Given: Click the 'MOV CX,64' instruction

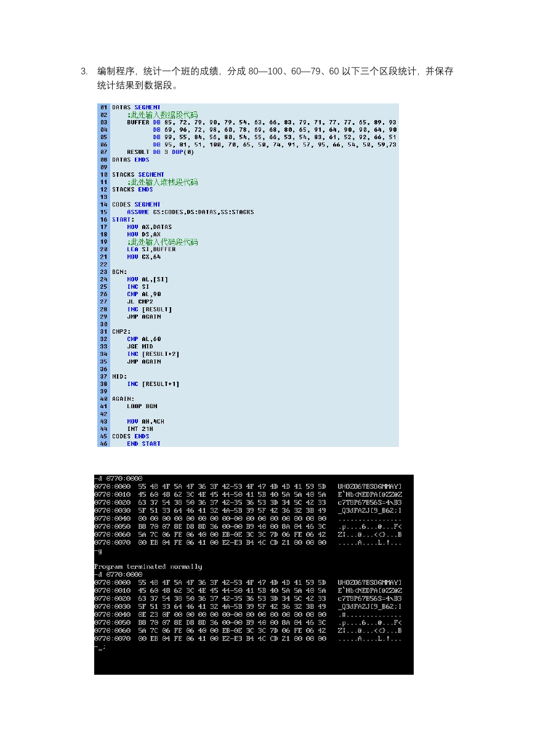Looking at the screenshot, I should [x=143, y=257].
